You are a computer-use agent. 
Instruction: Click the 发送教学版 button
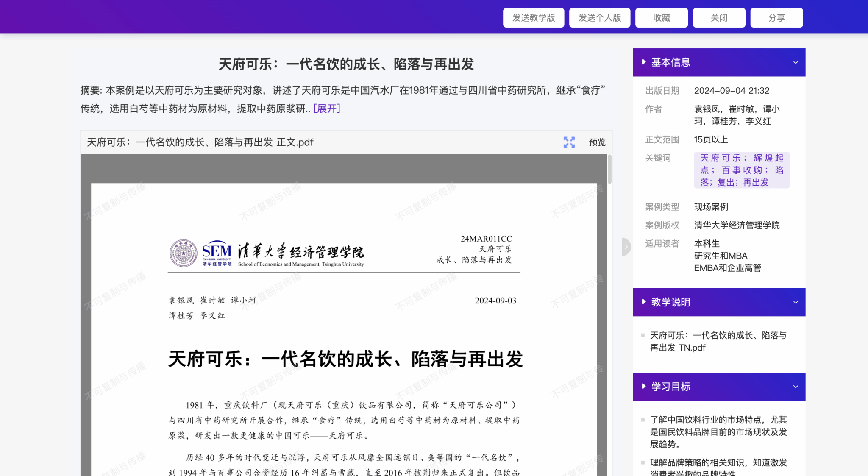(x=533, y=18)
